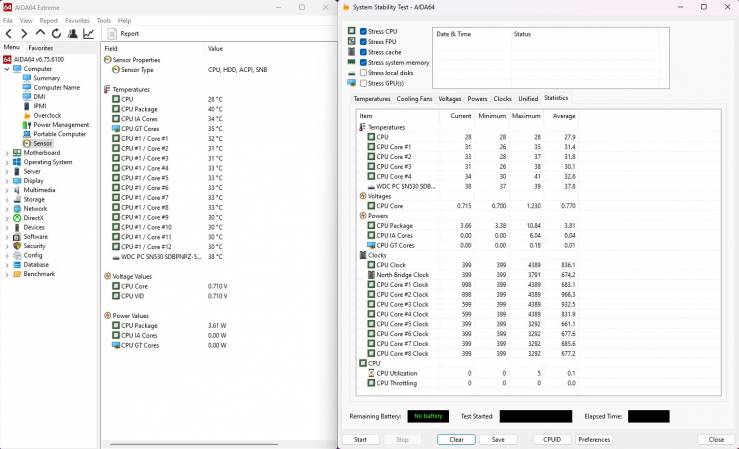Open IPMI tree item

[40, 106]
